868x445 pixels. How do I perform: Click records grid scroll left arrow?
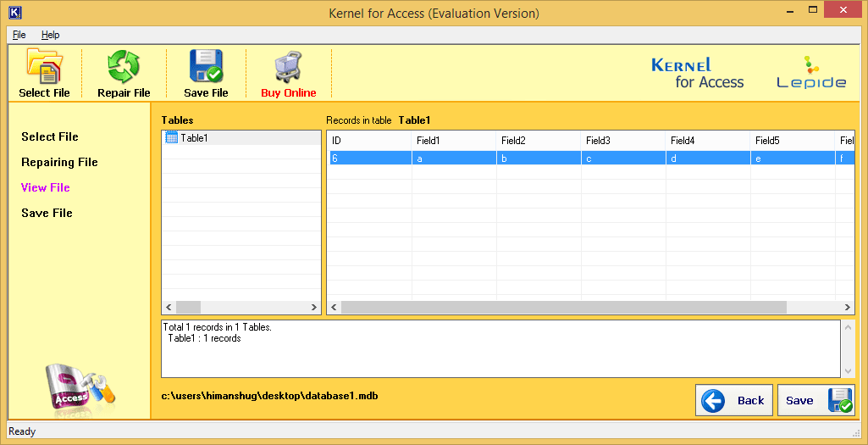[x=334, y=307]
